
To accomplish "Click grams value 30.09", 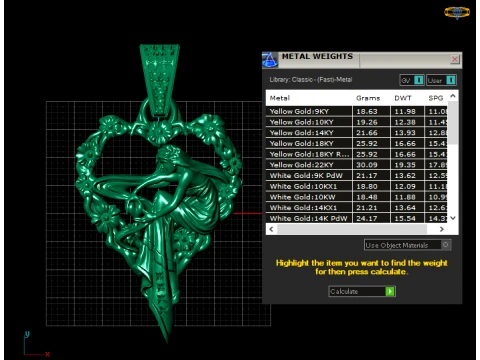I will tap(367, 165).
